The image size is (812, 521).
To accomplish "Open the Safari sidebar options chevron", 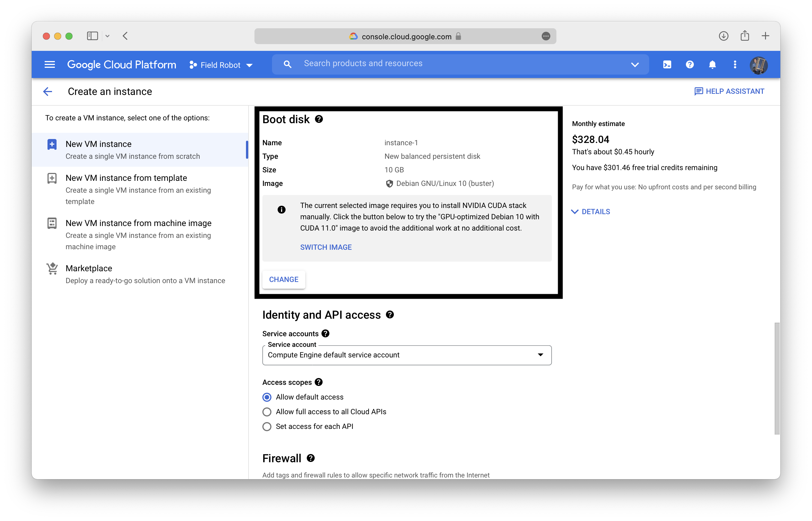I will point(107,36).
